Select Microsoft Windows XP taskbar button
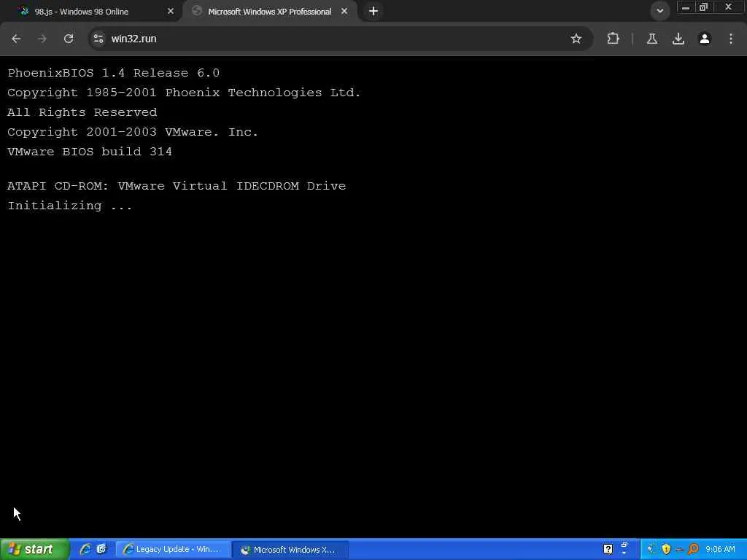 292,550
